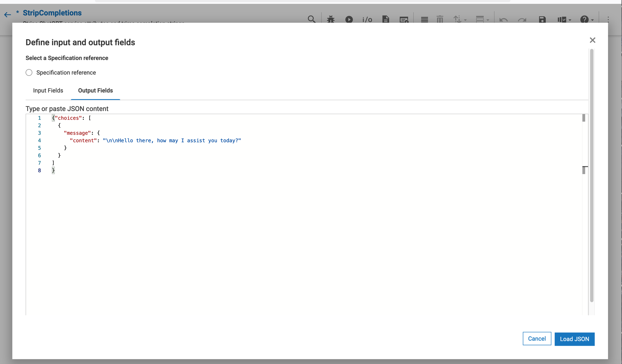Switch to the Input Fields tab
This screenshot has height=364, width=622.
pos(48,90)
